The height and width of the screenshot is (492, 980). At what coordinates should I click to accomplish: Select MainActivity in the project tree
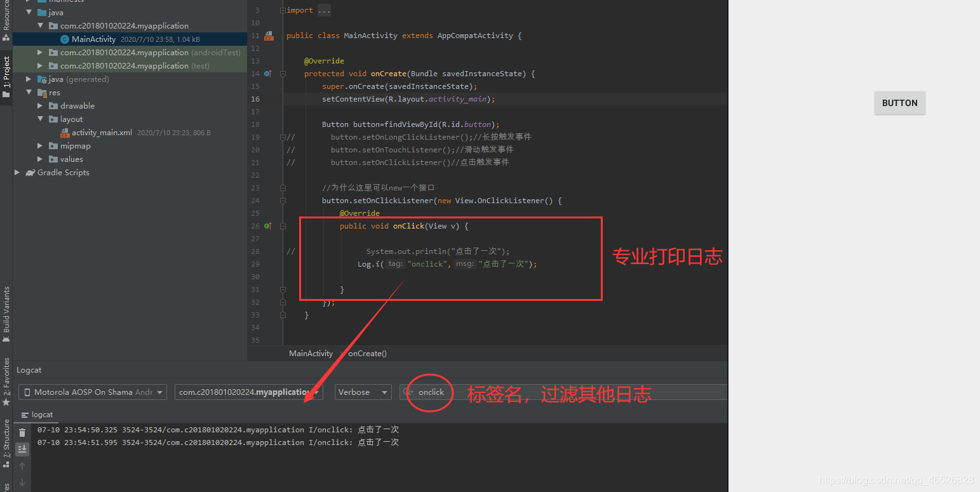(x=94, y=39)
